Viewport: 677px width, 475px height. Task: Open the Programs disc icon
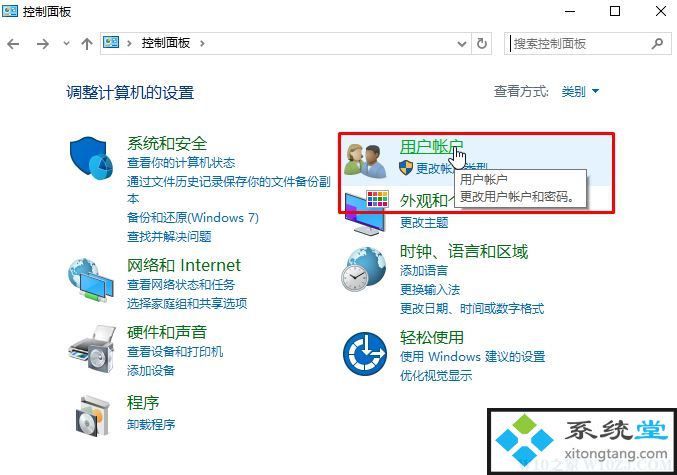pos(92,415)
